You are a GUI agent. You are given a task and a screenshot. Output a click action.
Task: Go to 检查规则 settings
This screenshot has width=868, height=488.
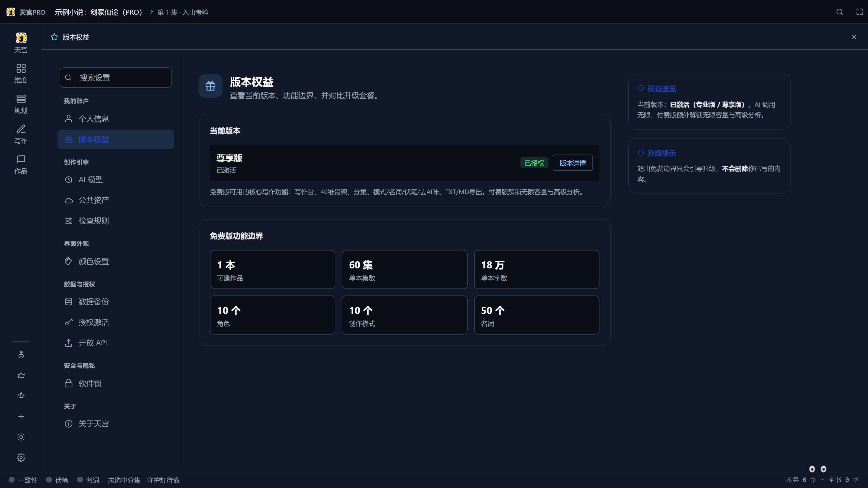(x=116, y=221)
